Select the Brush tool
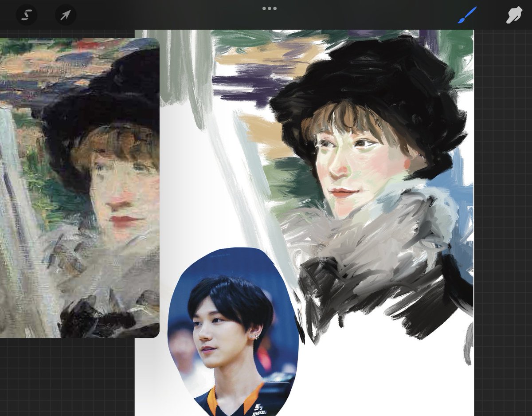This screenshot has width=532, height=416. point(467,15)
